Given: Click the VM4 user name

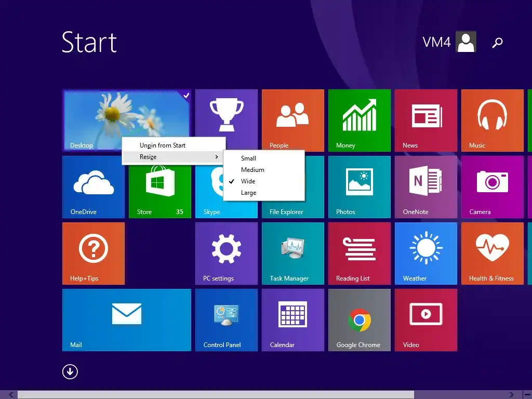Looking at the screenshot, I should [x=436, y=42].
